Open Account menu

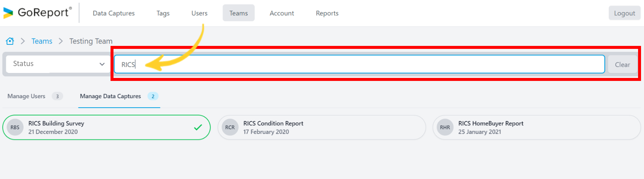point(282,13)
